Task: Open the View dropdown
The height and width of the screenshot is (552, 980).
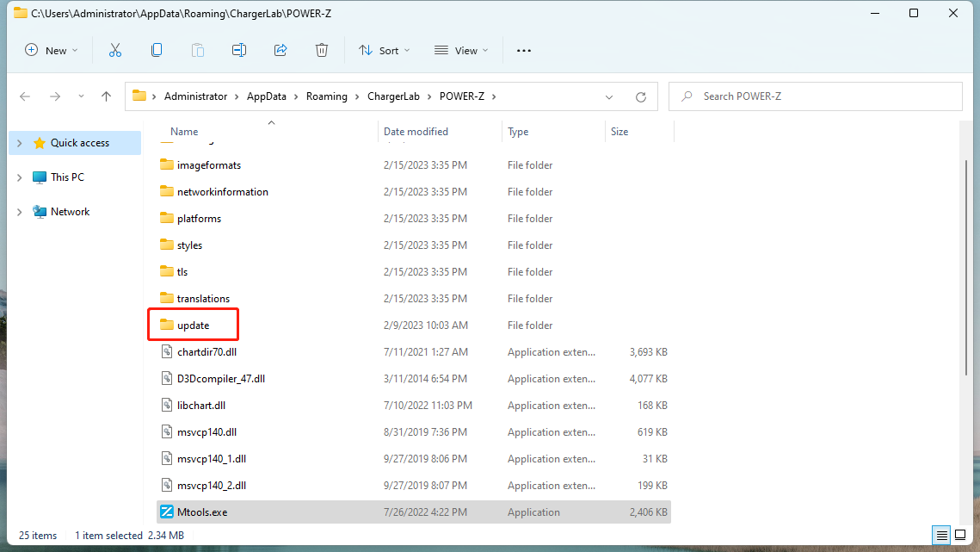Action: [x=461, y=50]
